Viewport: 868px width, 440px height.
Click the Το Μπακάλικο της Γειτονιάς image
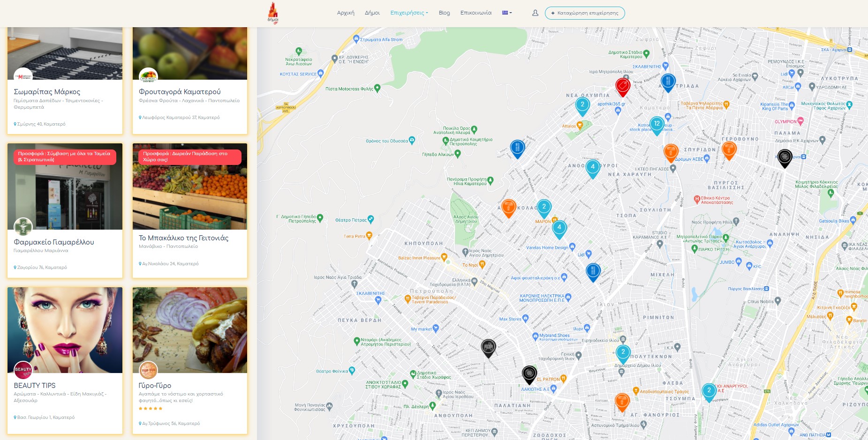[190, 186]
